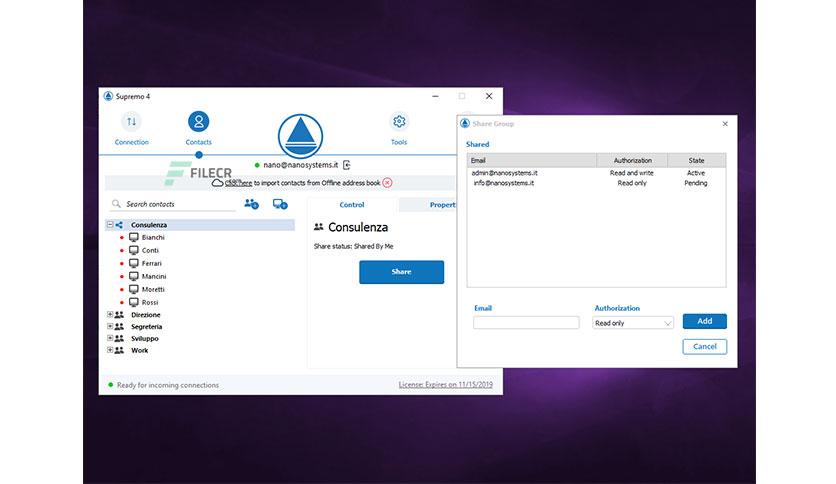Viewport: 836px width, 484px height.
Task: Click the group icon beside Sviluppo
Action: point(119,338)
